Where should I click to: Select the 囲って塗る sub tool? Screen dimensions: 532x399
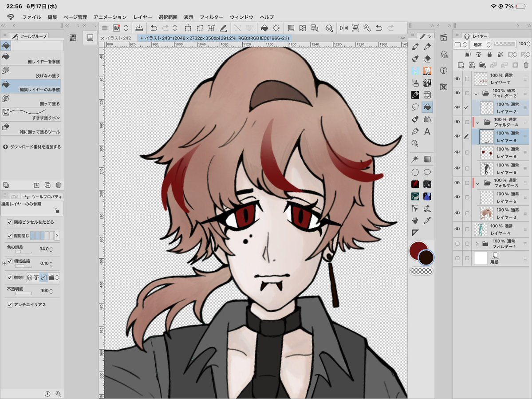click(x=31, y=100)
